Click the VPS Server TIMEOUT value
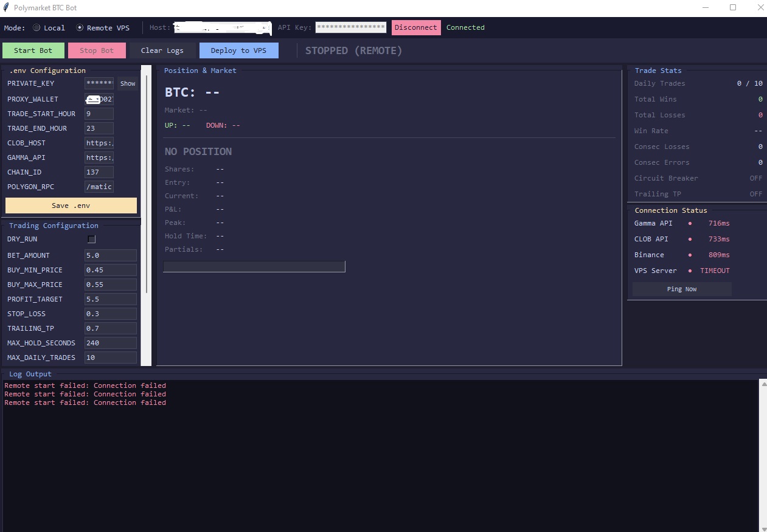Image resolution: width=767 pixels, height=532 pixels. [x=715, y=271]
